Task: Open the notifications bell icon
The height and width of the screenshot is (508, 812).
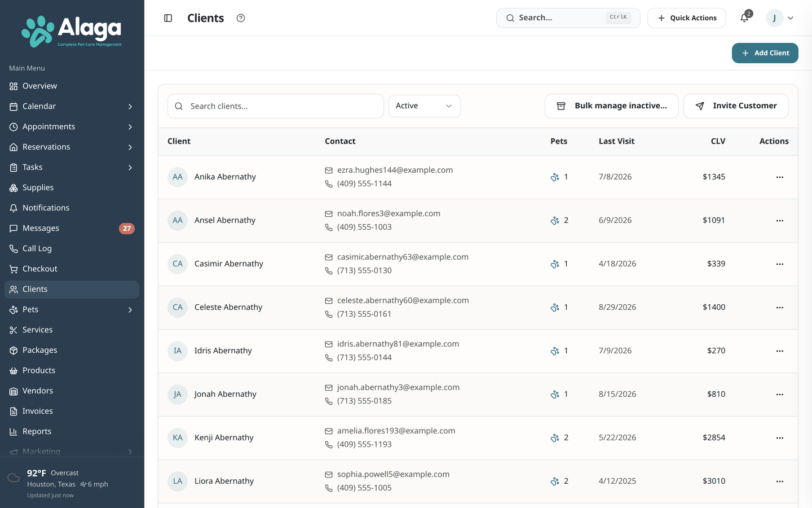Action: pyautogui.click(x=744, y=18)
